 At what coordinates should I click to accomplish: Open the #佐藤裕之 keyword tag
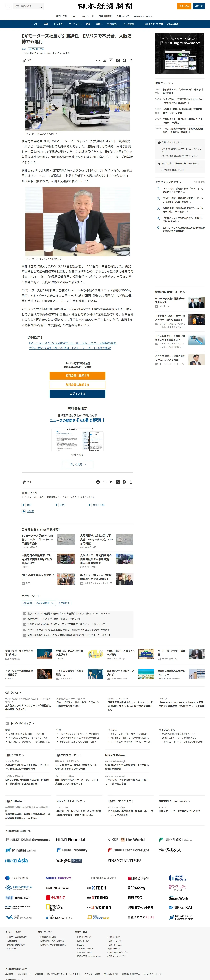tap(64, 603)
